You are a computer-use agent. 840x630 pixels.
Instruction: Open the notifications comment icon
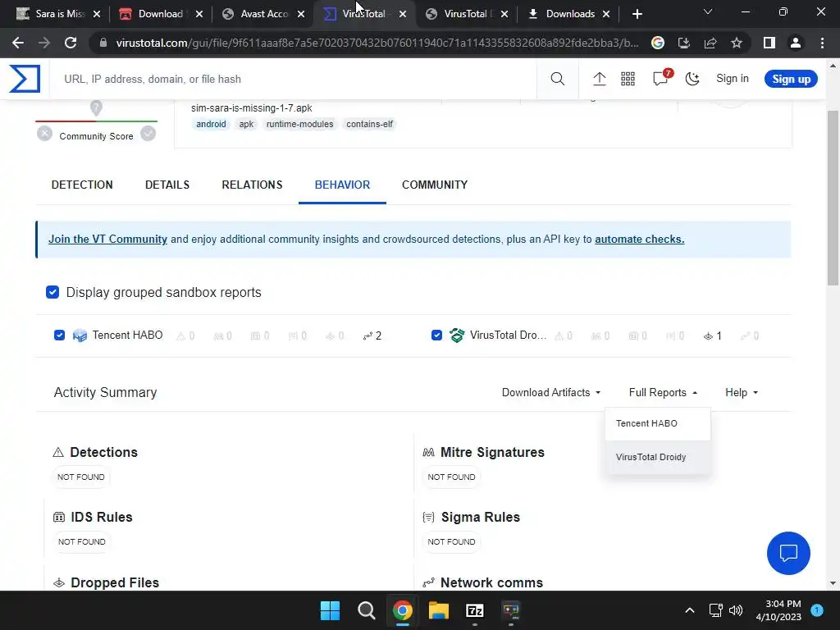tap(660, 79)
